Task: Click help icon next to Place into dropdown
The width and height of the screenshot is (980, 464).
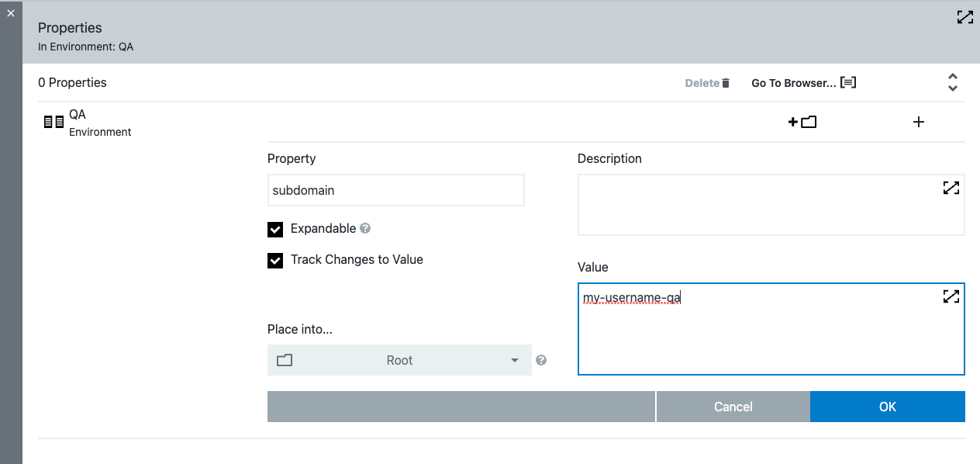Action: (x=541, y=359)
